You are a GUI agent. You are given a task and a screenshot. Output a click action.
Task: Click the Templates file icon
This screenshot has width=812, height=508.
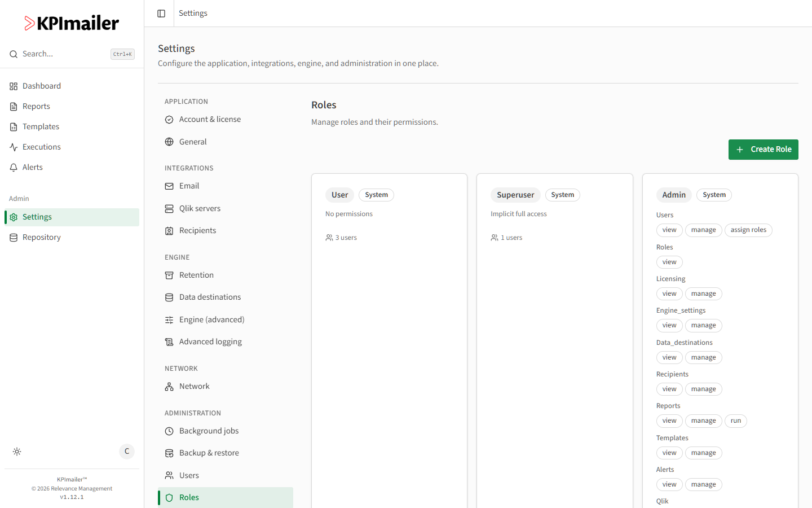tap(14, 127)
